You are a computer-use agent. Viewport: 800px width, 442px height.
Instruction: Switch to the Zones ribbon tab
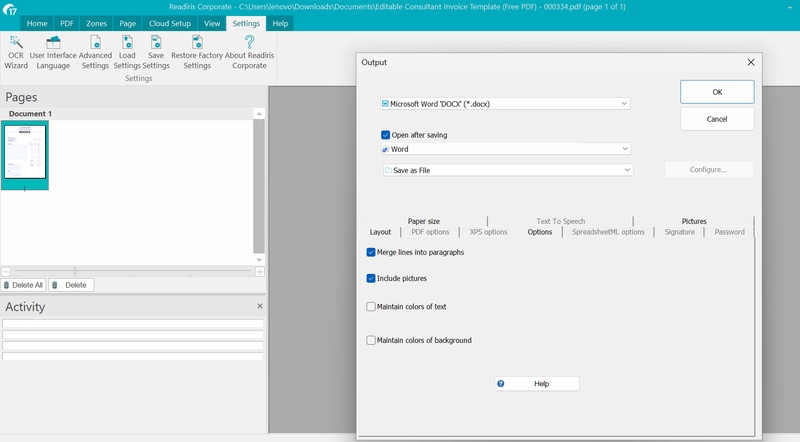coord(96,23)
